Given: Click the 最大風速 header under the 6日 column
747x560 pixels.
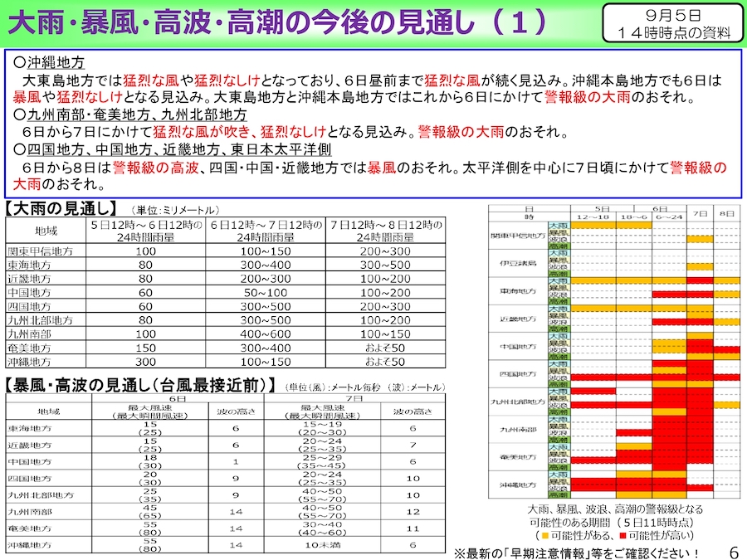Looking at the screenshot, I should point(150,411).
